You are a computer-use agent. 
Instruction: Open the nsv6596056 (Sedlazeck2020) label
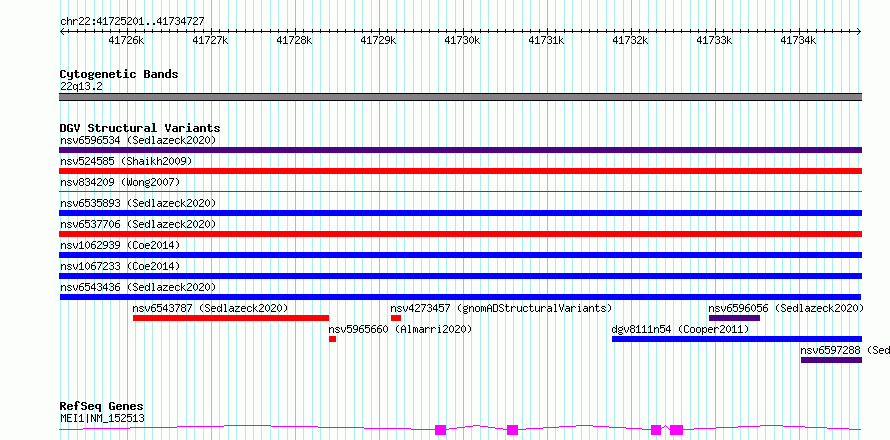pos(786,308)
